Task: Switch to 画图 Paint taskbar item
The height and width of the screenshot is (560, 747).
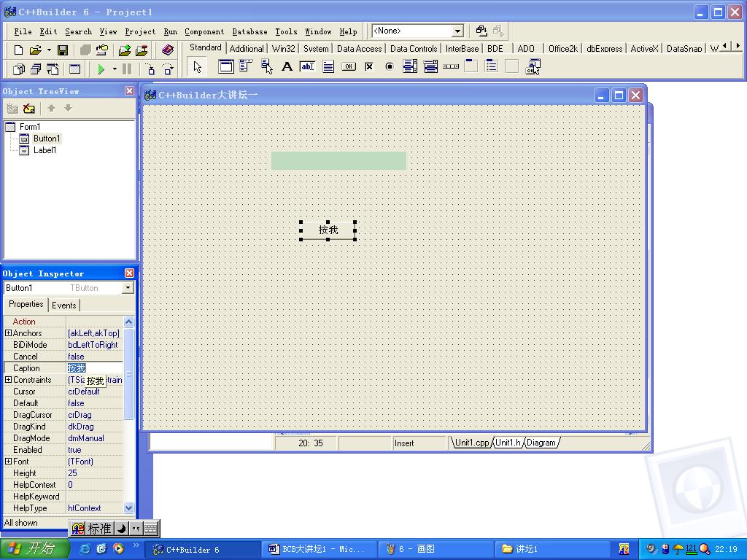Action: [435, 549]
